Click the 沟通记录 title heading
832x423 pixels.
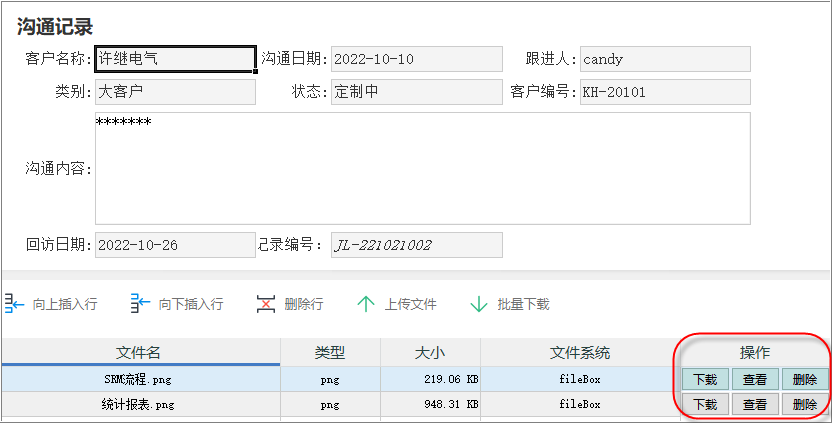[x=55, y=27]
